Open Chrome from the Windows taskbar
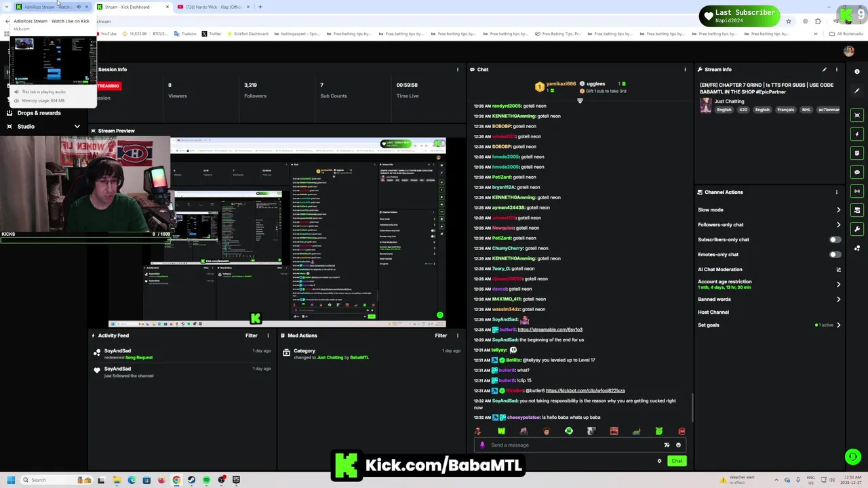 point(176,480)
